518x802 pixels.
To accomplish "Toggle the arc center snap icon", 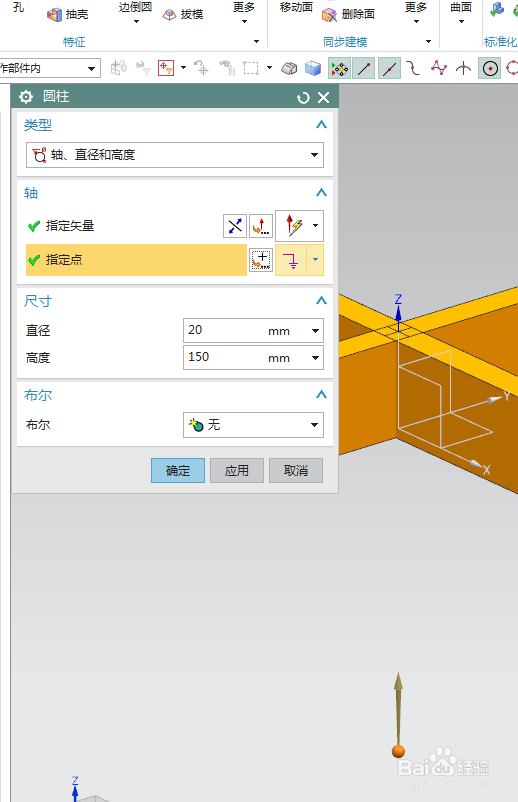I will tap(490, 68).
